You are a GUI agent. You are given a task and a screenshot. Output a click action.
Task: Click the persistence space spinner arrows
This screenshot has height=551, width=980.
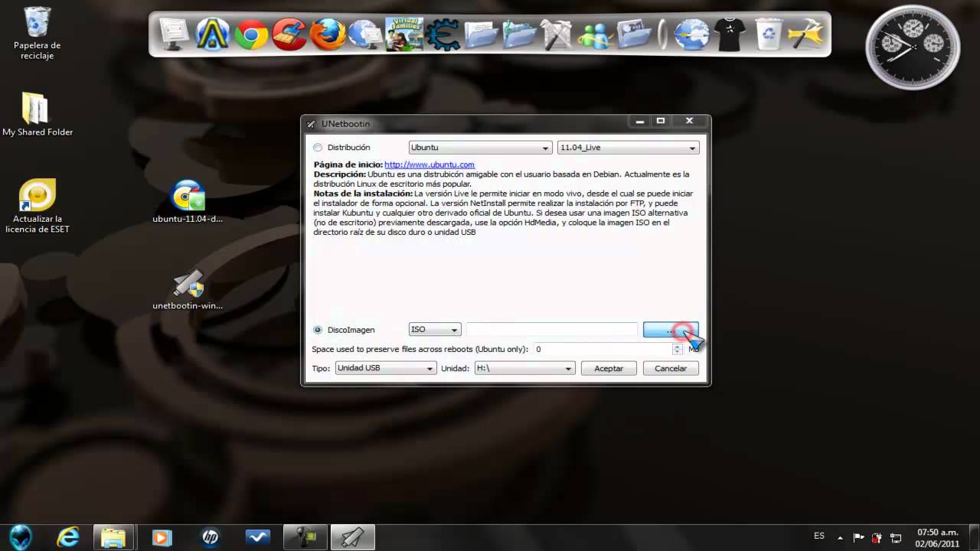677,349
